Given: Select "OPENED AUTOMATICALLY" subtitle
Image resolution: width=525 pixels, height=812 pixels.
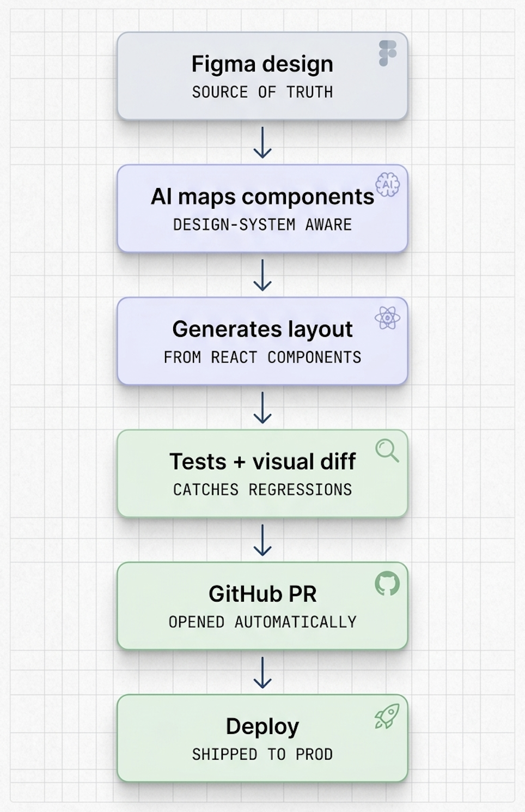Looking at the screenshot, I should (x=262, y=622).
